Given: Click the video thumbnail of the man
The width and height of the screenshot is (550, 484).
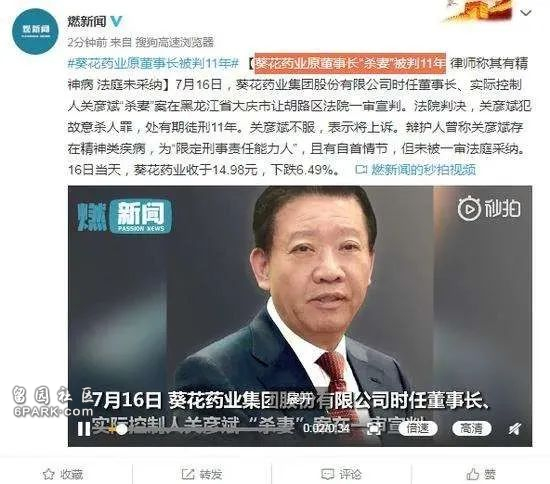Looking at the screenshot, I should [300, 316].
